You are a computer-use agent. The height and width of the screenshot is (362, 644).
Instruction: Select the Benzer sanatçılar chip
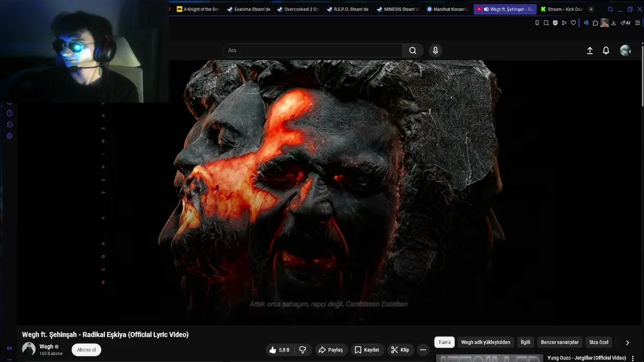(559, 342)
